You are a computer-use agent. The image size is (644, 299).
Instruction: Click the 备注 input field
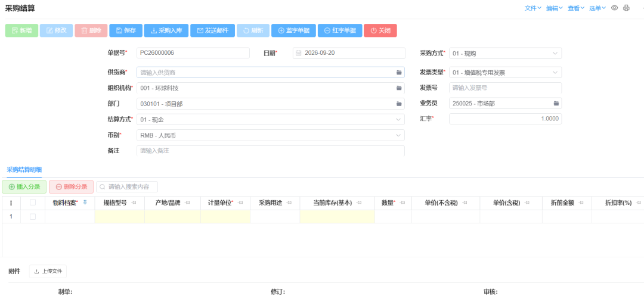pos(270,151)
